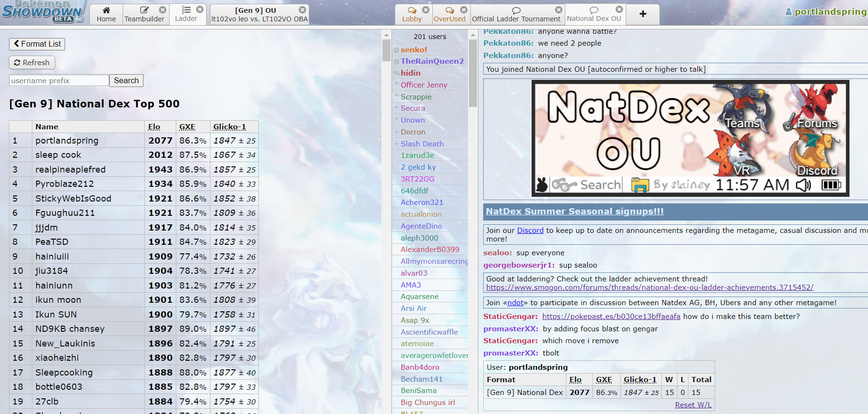Image resolution: width=868 pixels, height=414 pixels.
Task: Select user Scrappie in user list
Action: [430, 96]
